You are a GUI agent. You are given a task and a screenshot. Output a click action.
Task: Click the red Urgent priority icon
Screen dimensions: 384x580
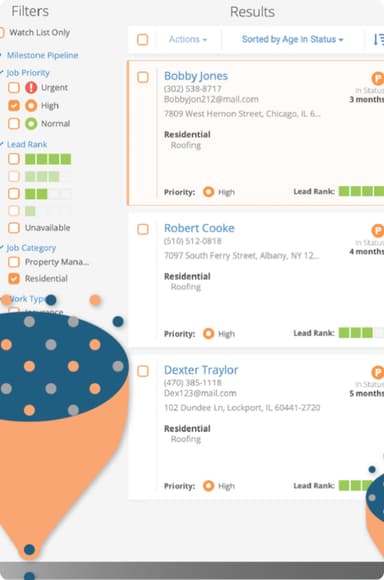tap(31, 88)
